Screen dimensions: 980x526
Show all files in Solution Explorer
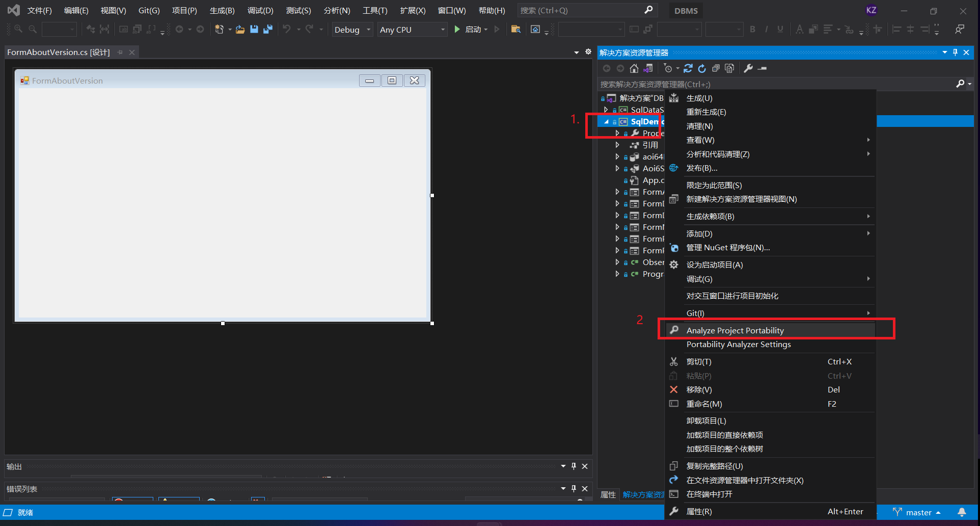[729, 68]
